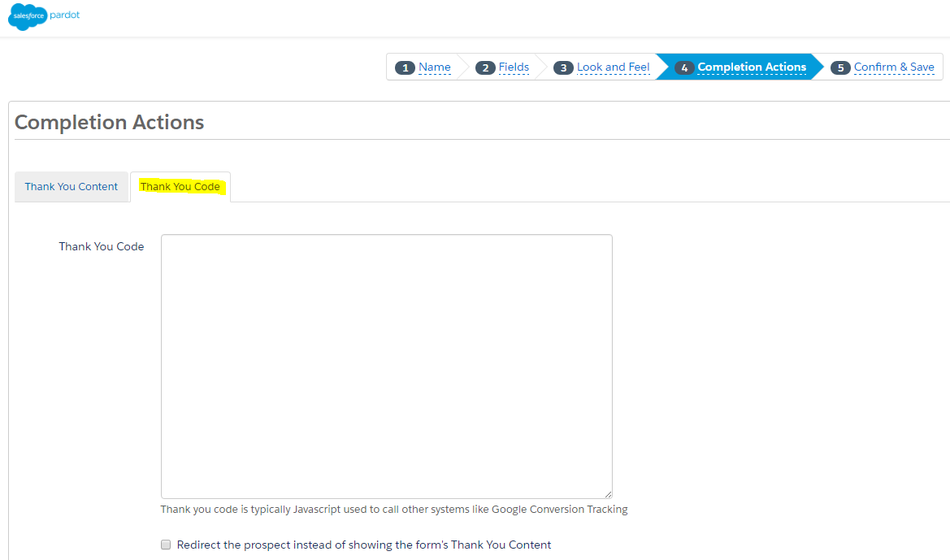Click the Redirect the prospect label text
The height and width of the screenshot is (560, 950).
tap(364, 545)
